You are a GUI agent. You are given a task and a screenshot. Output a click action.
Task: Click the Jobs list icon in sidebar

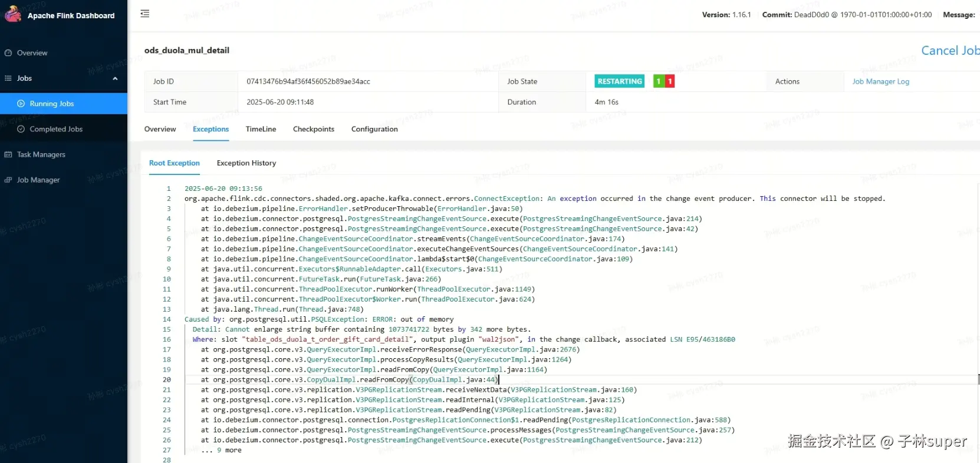point(8,78)
